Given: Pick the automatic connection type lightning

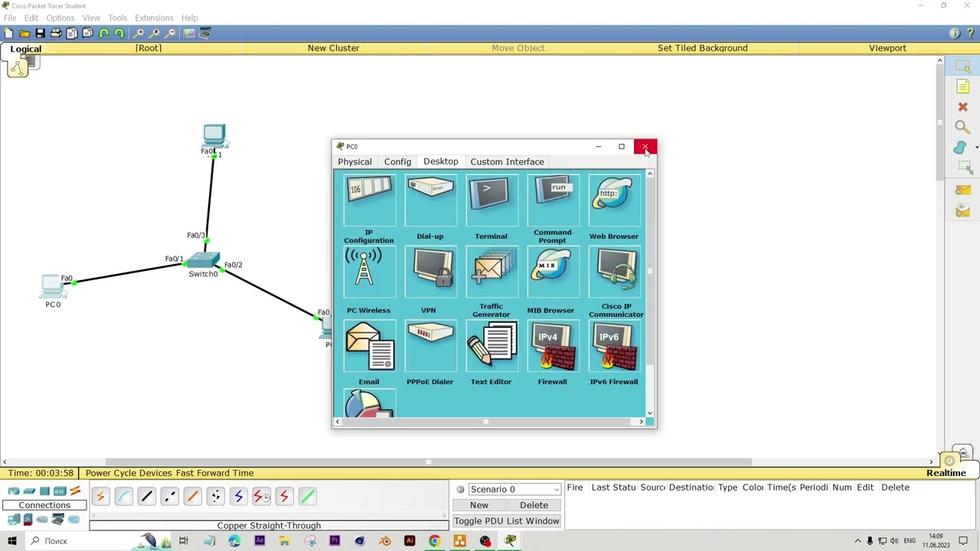Looking at the screenshot, I should 100,497.
